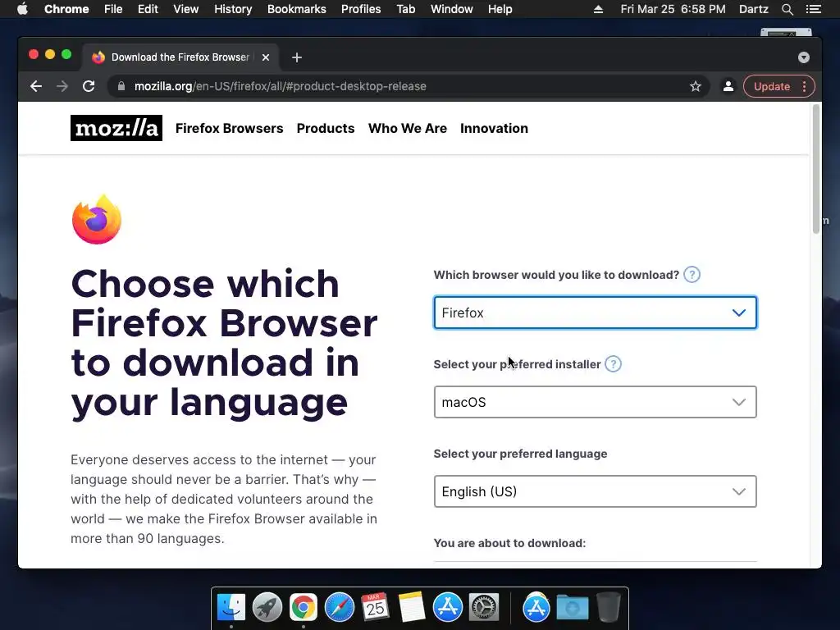Open the Profiles menu
Viewport: 840px width, 630px height.
click(361, 9)
